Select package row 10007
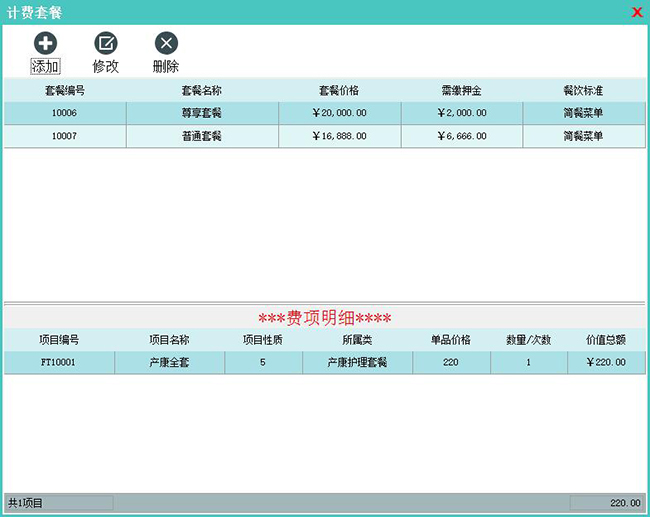 coord(64,136)
